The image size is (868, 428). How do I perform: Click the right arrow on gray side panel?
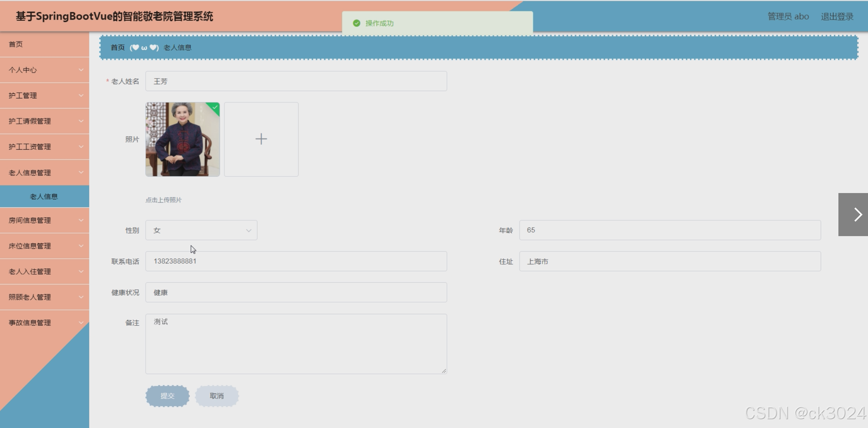tap(858, 215)
